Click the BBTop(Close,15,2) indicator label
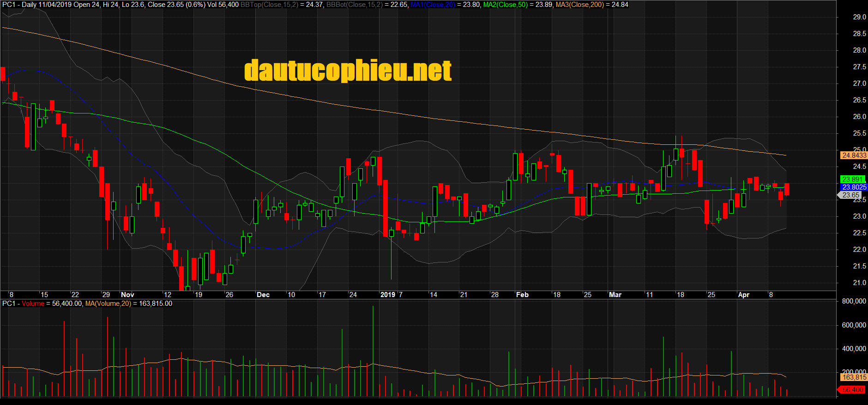 269,5
